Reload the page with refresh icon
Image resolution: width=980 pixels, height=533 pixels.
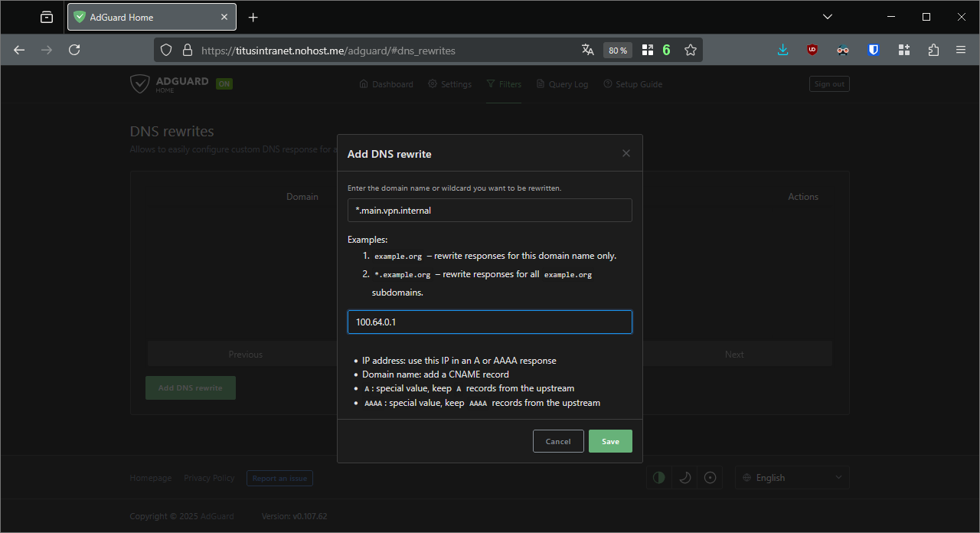coord(74,50)
